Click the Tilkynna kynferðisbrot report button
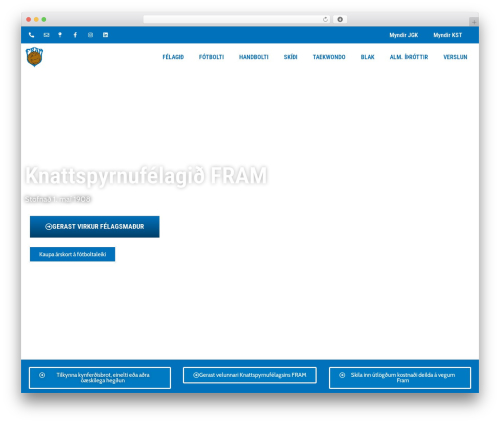Image resolution: width=500 pixels, height=423 pixels. click(x=100, y=378)
